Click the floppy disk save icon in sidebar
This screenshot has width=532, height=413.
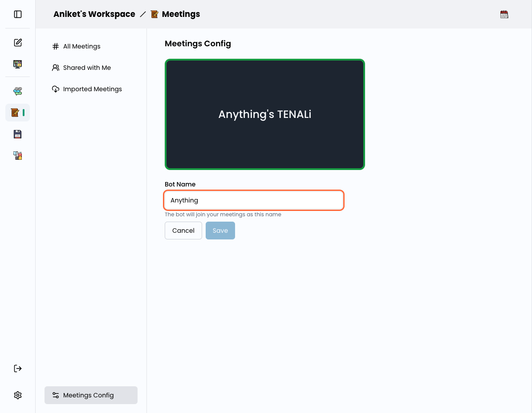[x=17, y=134]
